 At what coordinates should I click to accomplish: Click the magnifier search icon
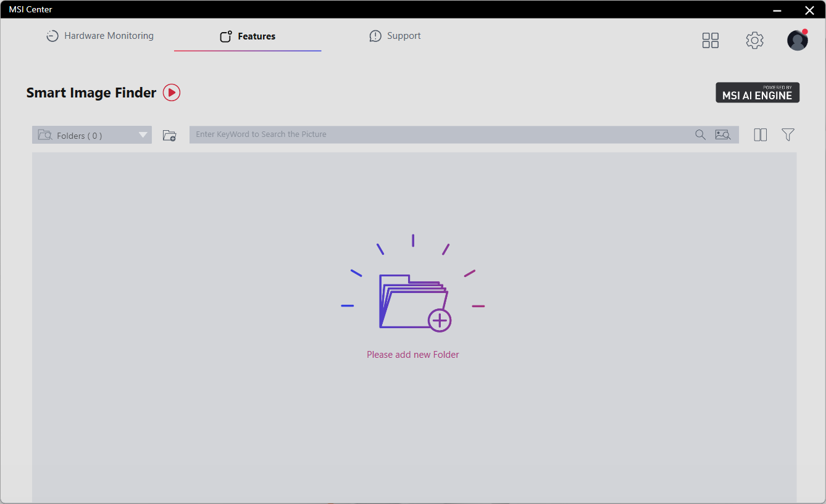(700, 134)
